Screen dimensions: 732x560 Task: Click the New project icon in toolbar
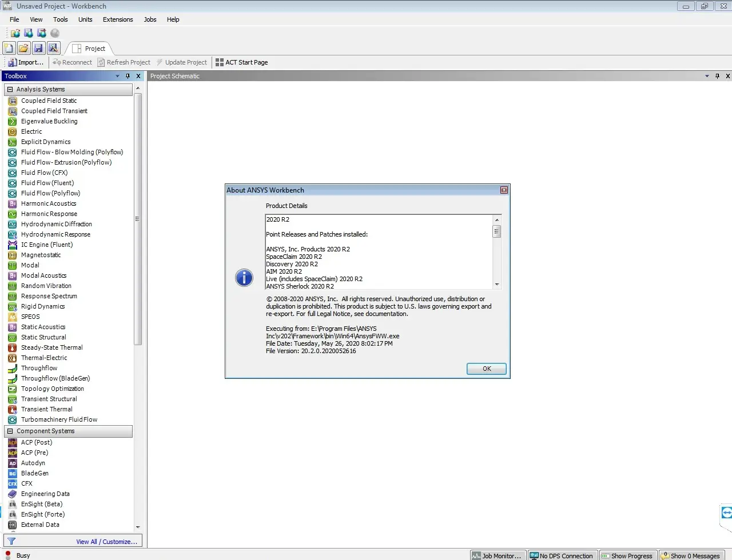click(x=9, y=49)
